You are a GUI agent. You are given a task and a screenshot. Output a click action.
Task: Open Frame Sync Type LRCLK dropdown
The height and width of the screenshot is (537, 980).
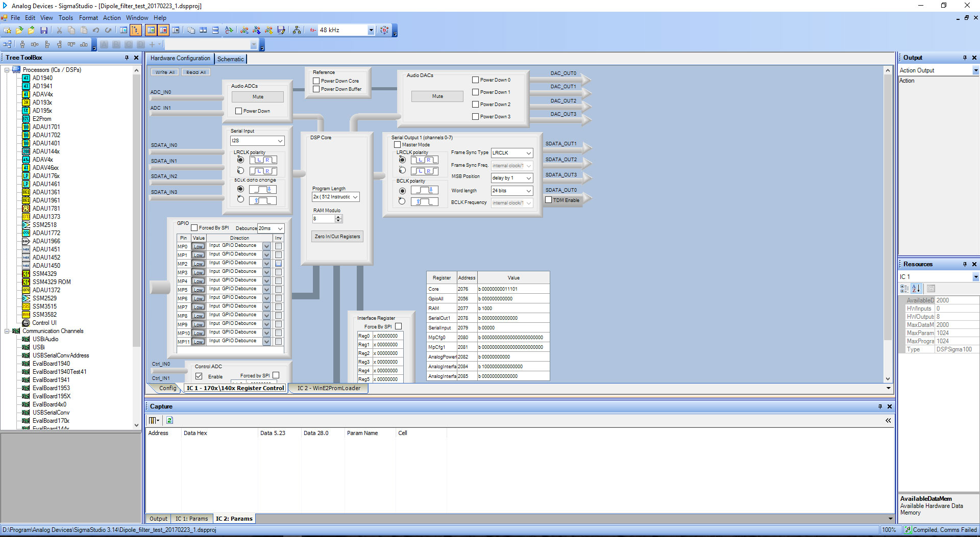529,153
